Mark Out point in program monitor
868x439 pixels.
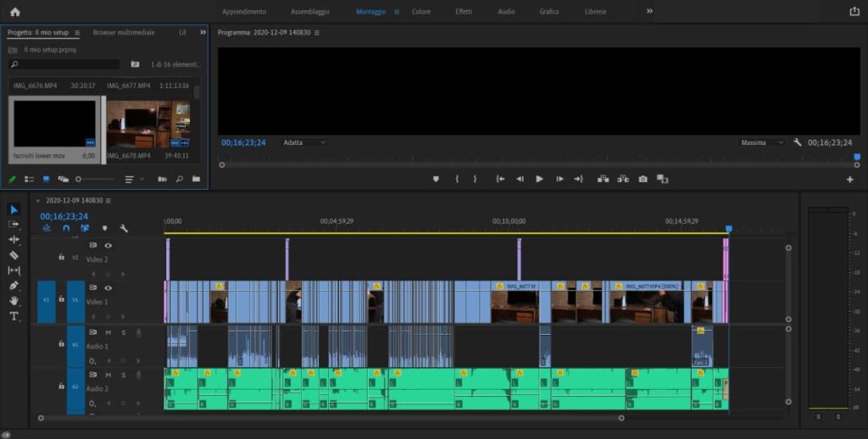tap(475, 179)
